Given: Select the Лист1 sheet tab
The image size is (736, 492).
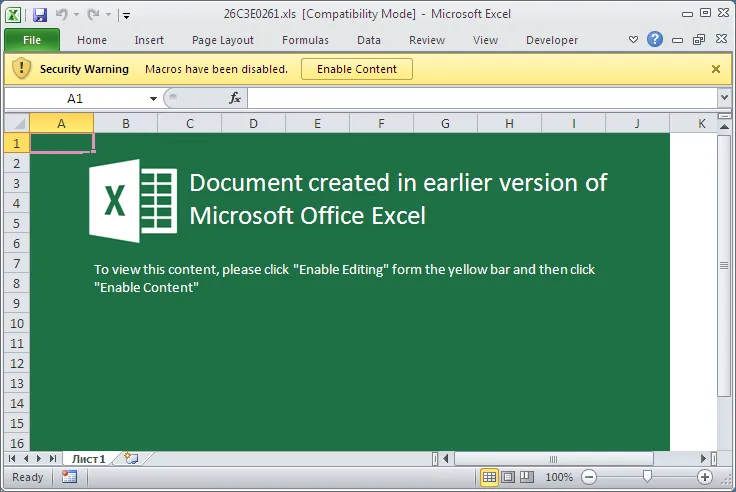Looking at the screenshot, I should point(89,459).
